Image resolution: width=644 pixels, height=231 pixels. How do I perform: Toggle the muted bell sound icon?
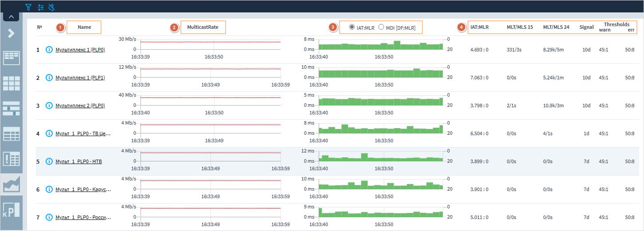pyautogui.click(x=52, y=7)
